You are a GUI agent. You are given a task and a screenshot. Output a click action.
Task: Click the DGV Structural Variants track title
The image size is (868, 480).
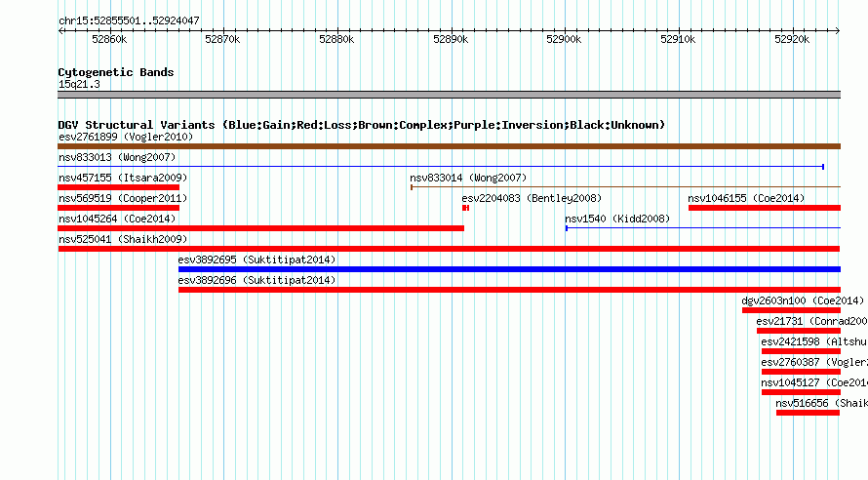coord(362,125)
